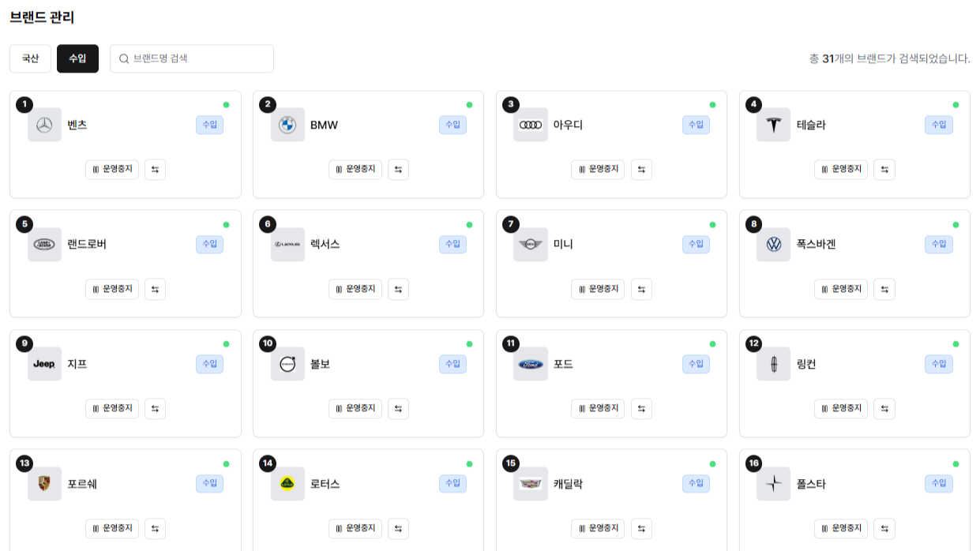
Task: Select the 수입 tab
Action: click(x=77, y=58)
